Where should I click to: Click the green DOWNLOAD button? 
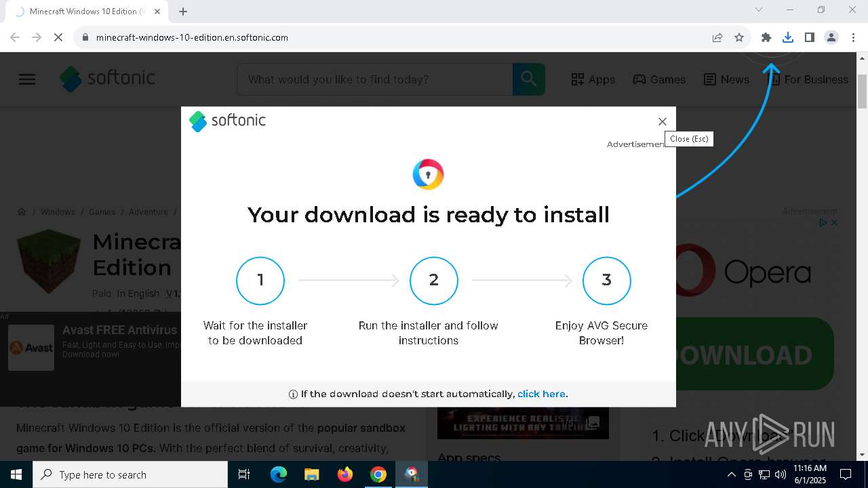[755, 354]
